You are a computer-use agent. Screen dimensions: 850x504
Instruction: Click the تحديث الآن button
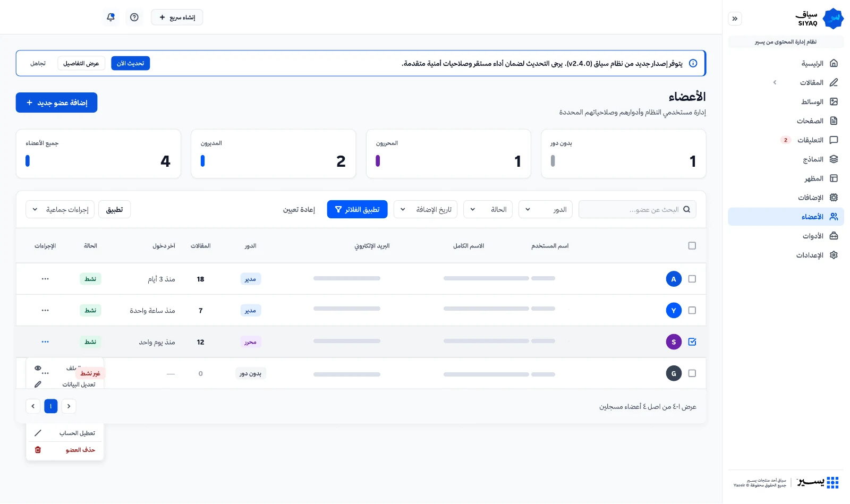[x=131, y=63]
